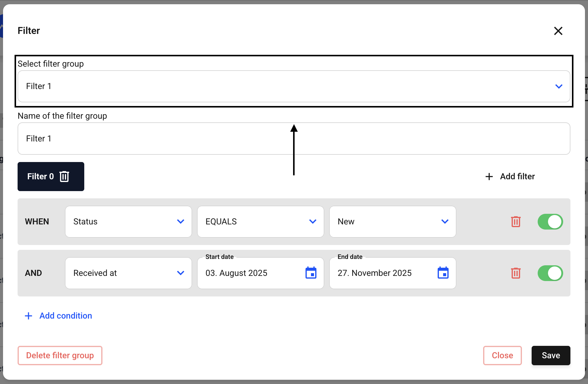Disable the Received at condition toggle
Screen dimensions: 588x384
(550, 273)
